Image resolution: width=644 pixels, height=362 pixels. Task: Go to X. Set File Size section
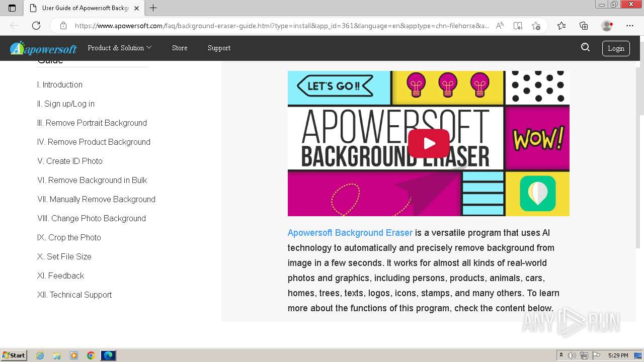tap(64, 256)
